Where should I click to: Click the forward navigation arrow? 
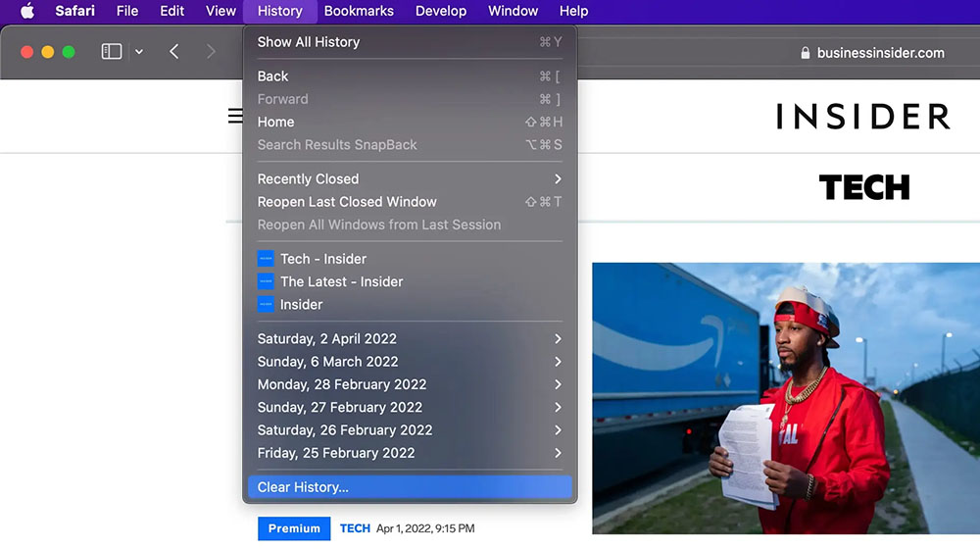pos(211,52)
